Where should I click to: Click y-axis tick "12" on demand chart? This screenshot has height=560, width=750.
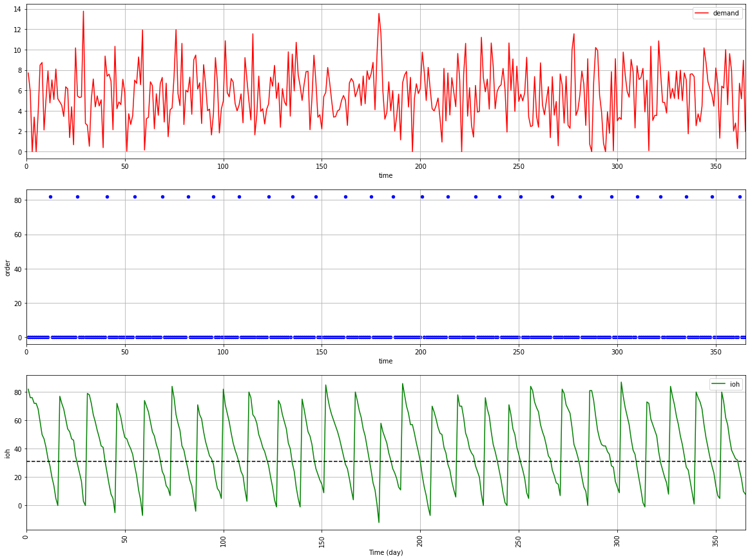point(17,30)
